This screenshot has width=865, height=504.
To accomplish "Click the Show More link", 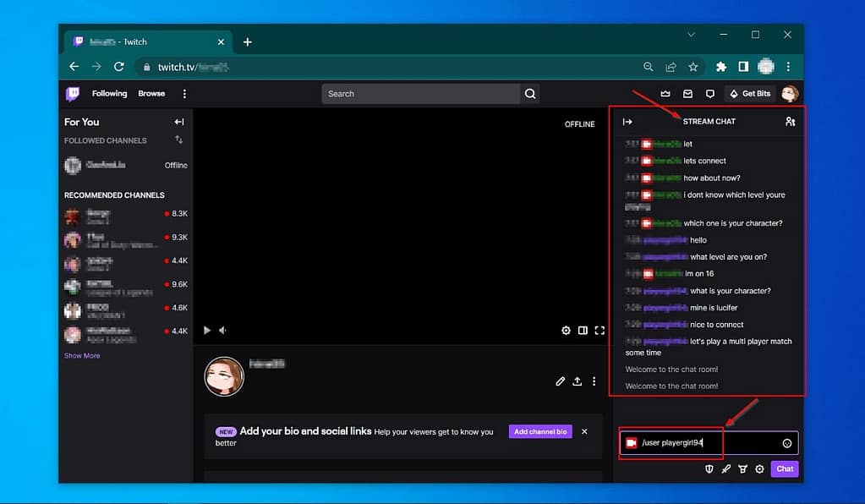I will point(82,356).
